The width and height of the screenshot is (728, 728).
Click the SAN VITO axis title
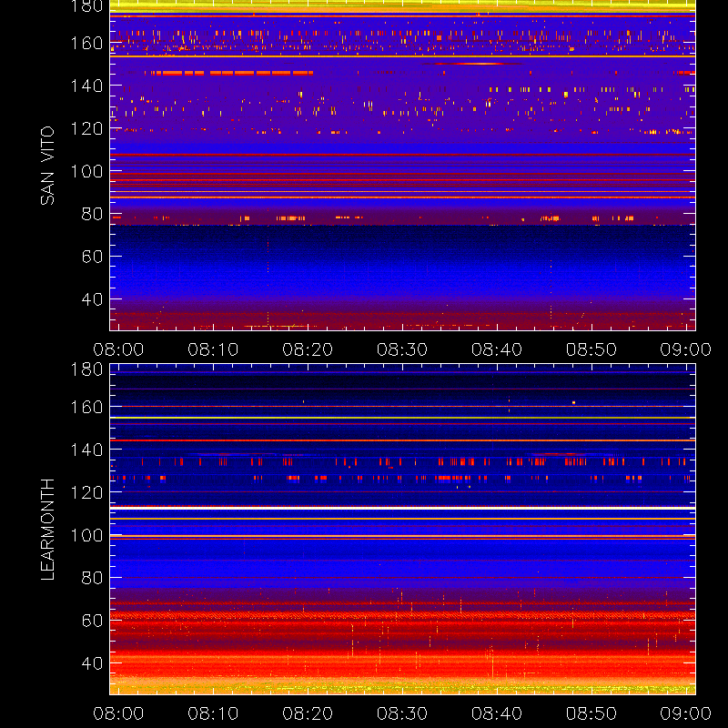pyautogui.click(x=47, y=166)
